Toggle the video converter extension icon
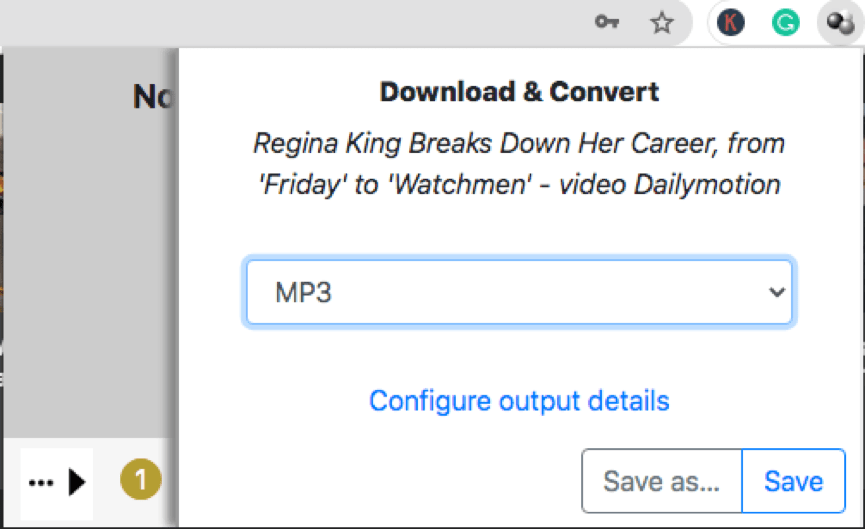 838,23
